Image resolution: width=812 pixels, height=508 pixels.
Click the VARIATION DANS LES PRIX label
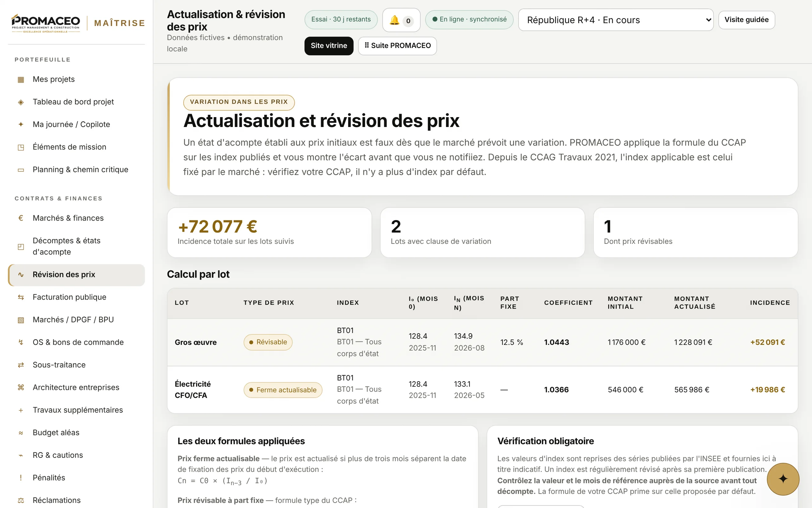point(239,102)
